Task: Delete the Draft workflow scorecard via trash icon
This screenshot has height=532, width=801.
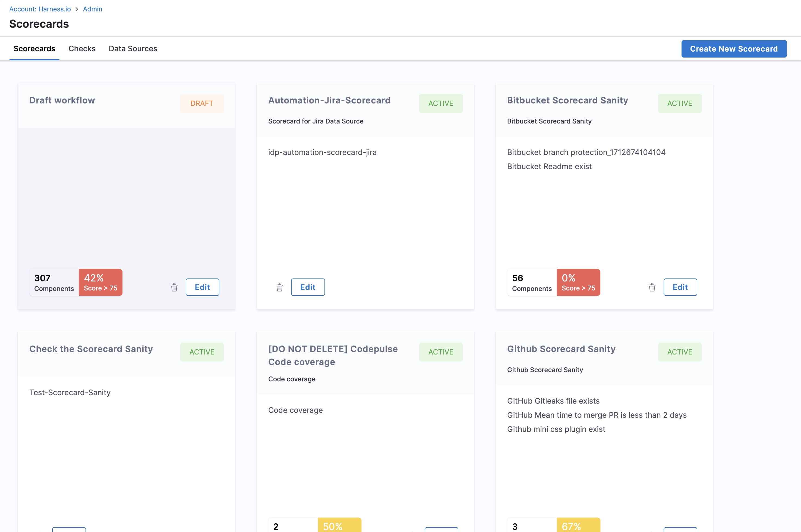Action: point(174,287)
